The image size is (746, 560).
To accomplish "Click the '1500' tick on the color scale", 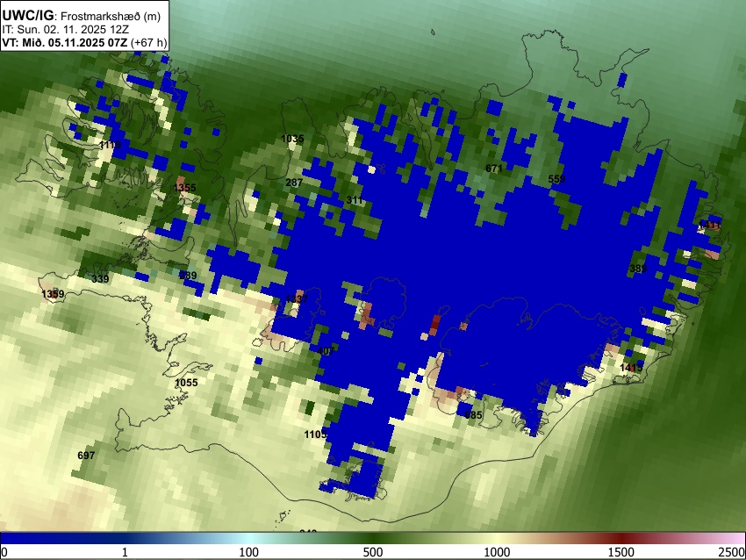I will click(x=621, y=552).
